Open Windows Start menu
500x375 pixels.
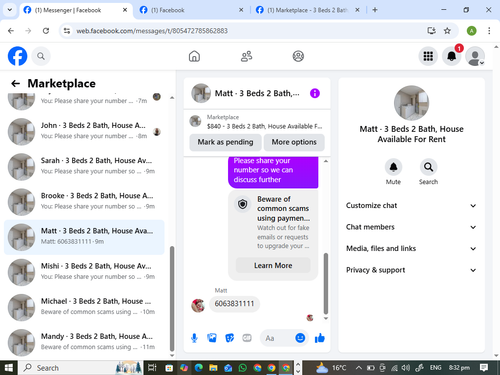click(9, 368)
